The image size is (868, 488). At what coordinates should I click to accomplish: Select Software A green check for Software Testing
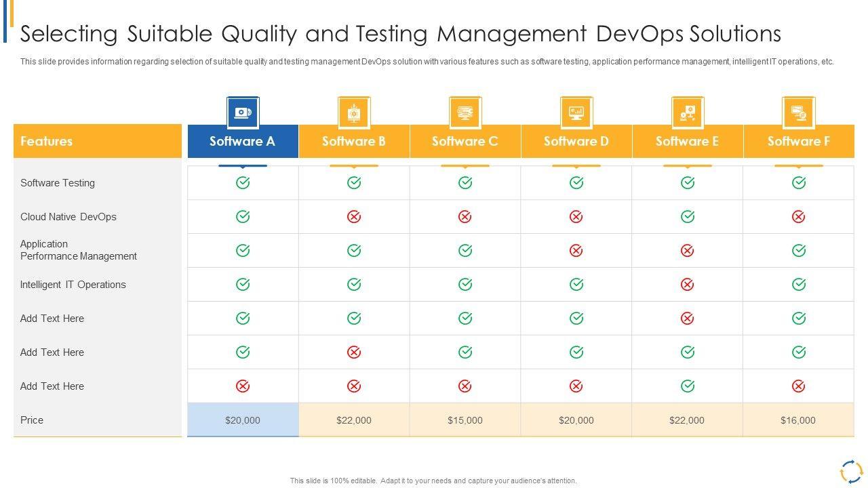tap(243, 183)
